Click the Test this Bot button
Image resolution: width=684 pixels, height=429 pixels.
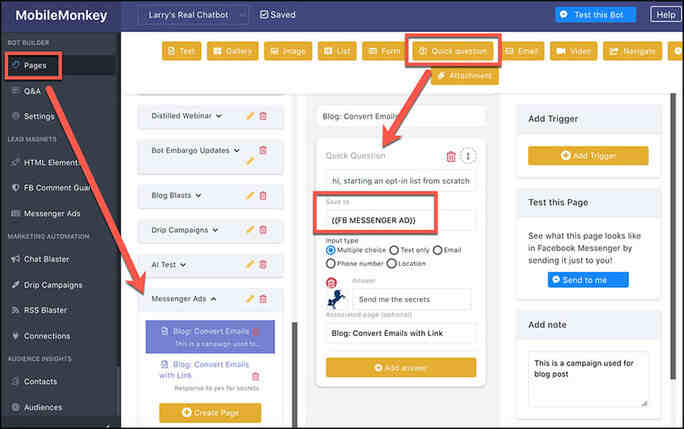pyautogui.click(x=595, y=15)
